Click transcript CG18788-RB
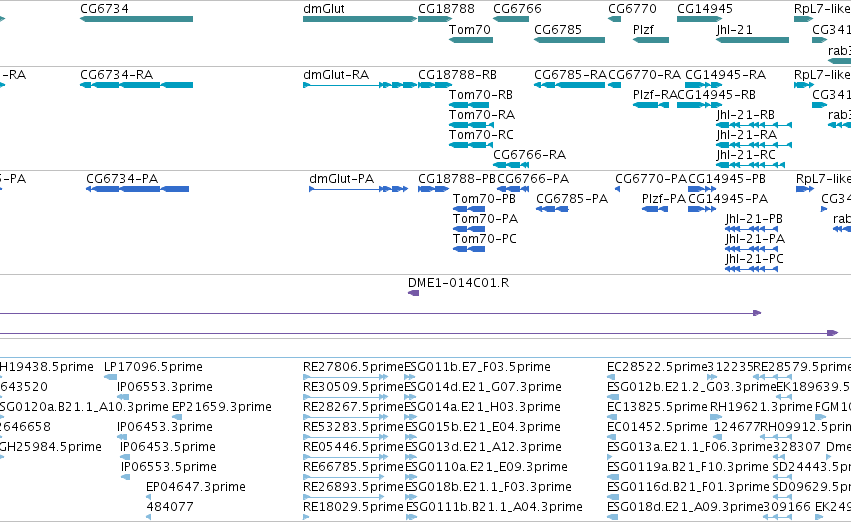The width and height of the screenshot is (851, 522). (x=458, y=75)
